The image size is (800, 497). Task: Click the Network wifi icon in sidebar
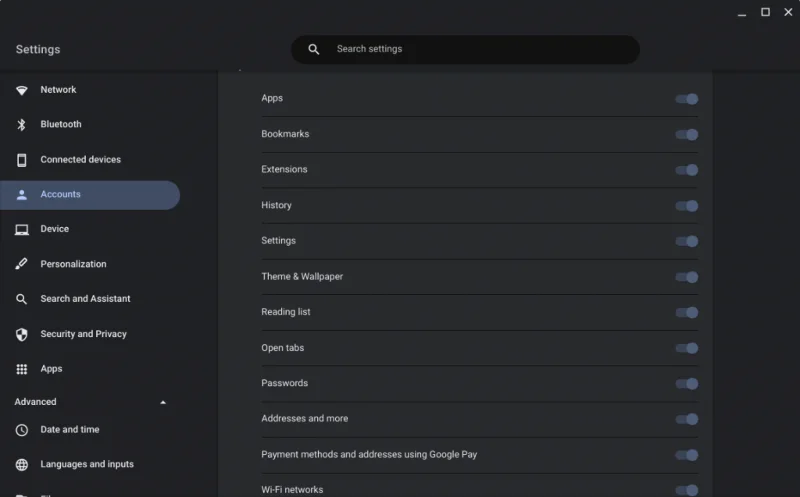click(x=21, y=90)
